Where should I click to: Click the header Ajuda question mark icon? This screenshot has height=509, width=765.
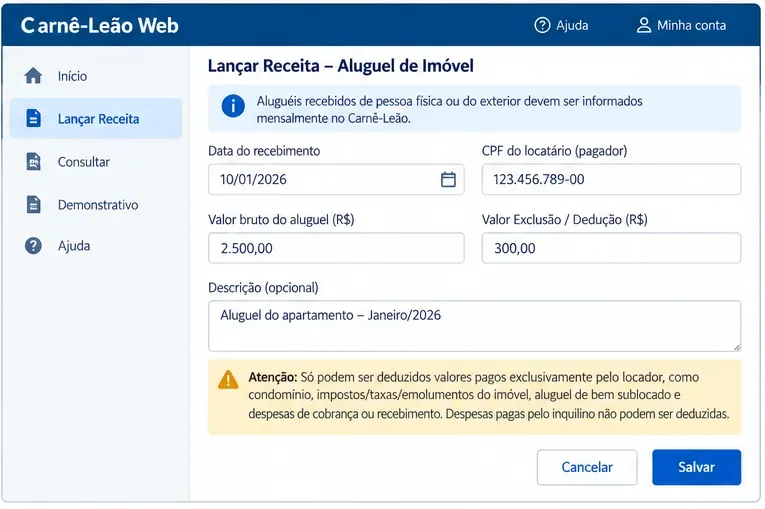(542, 25)
